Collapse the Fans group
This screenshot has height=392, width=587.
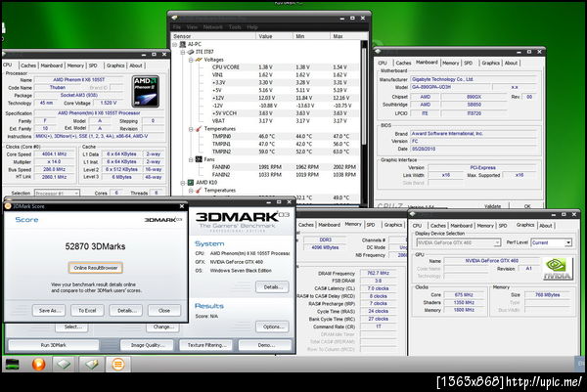[191, 159]
